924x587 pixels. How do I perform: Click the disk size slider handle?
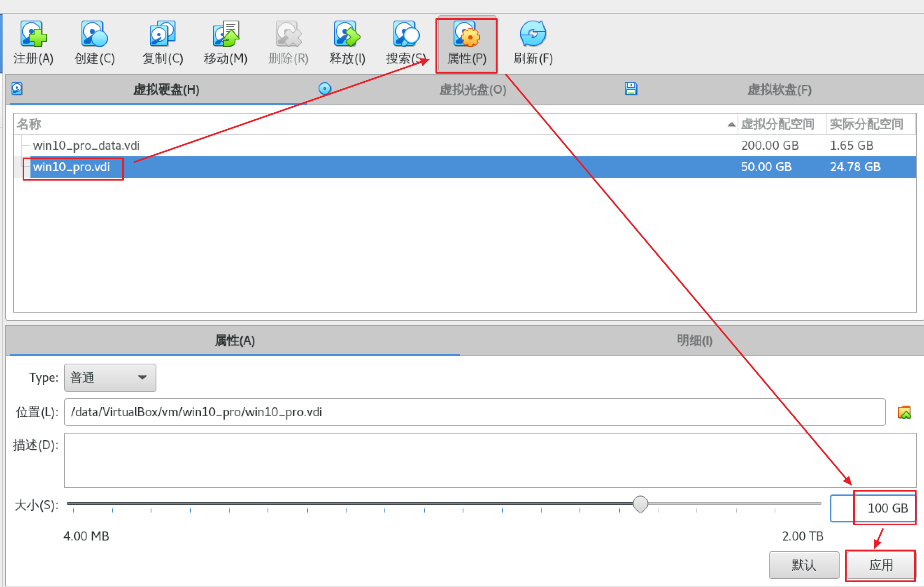[640, 503]
